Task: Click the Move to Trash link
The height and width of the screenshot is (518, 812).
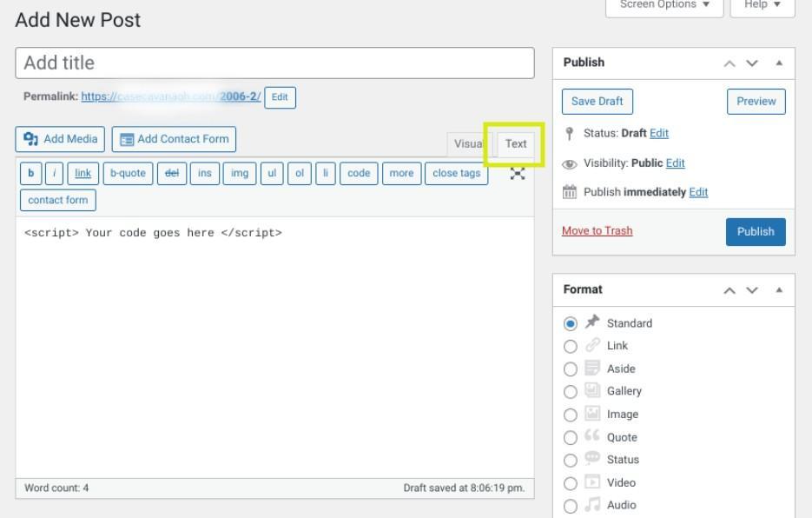Action: (x=597, y=230)
